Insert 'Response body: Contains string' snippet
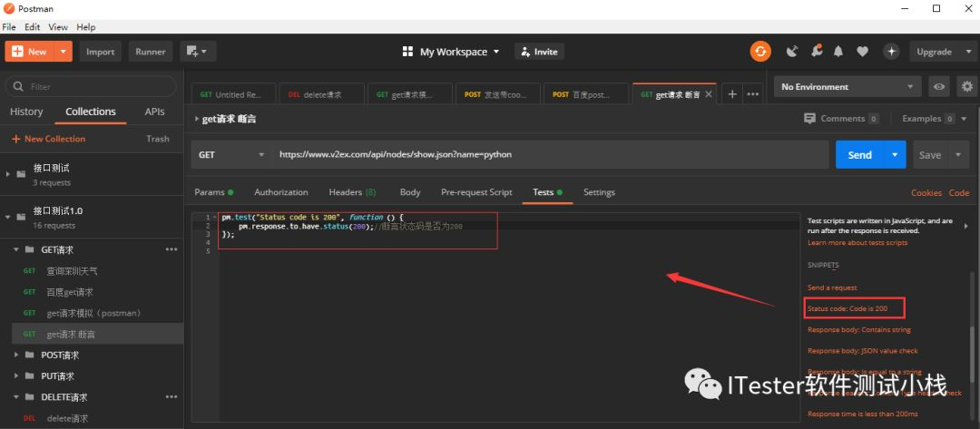This screenshot has height=429, width=980. coord(858,329)
